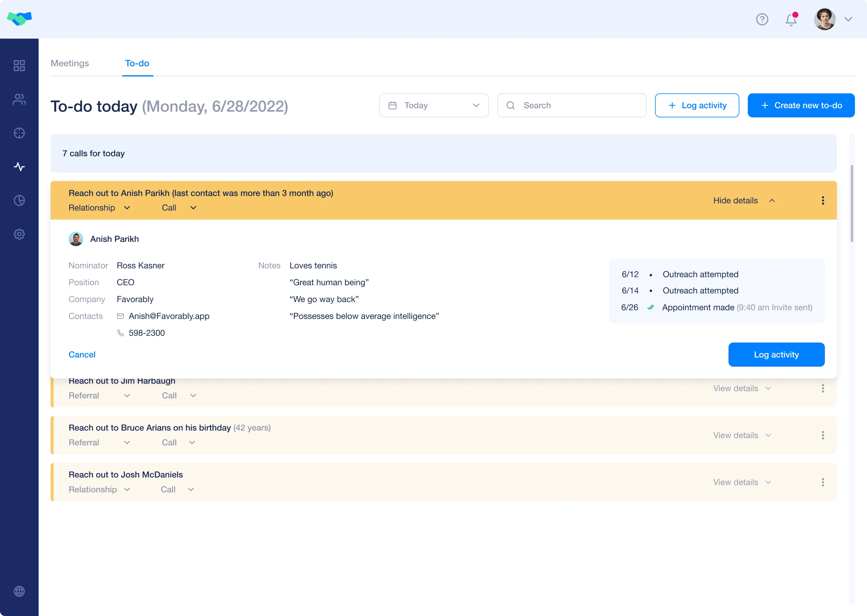Click the Cancel link in details panel
Screen dimensions: 867x616
point(82,355)
